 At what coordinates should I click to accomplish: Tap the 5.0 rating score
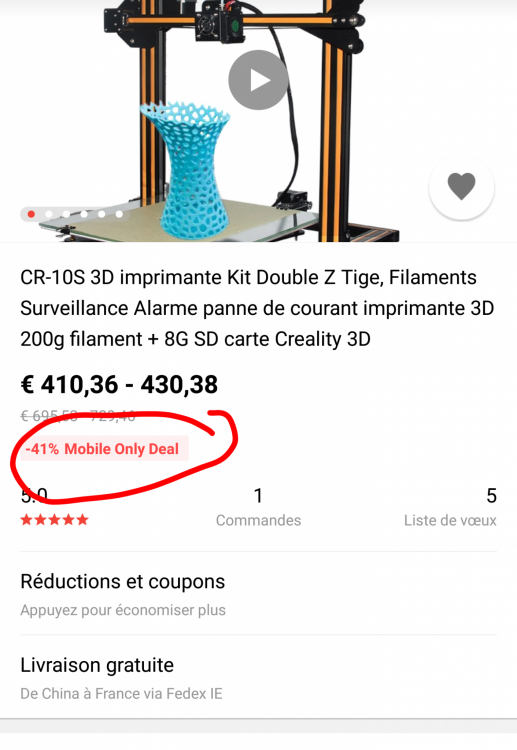(34, 496)
